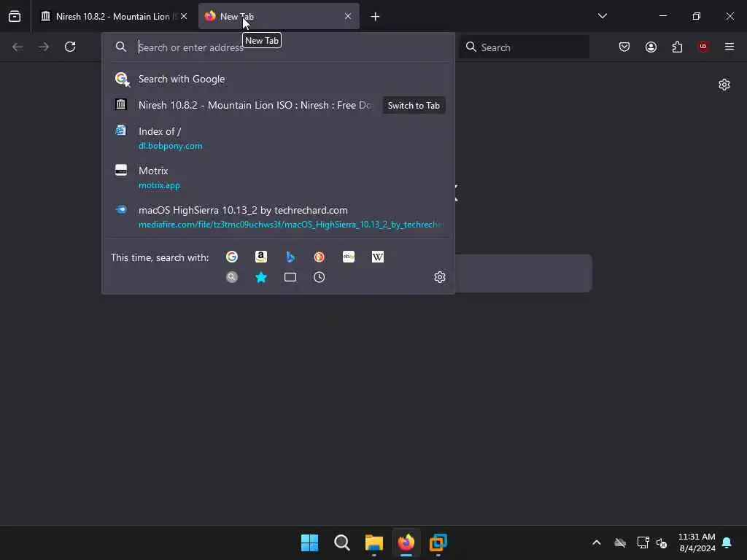Open the uBlock Origin extension

703,47
